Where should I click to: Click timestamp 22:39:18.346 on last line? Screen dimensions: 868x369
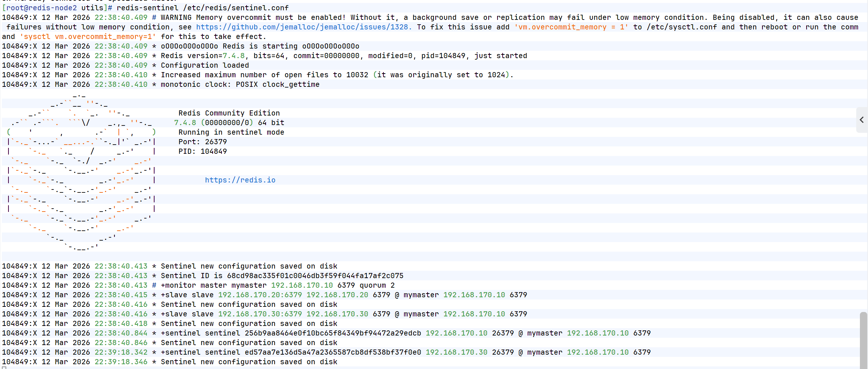[121, 362]
